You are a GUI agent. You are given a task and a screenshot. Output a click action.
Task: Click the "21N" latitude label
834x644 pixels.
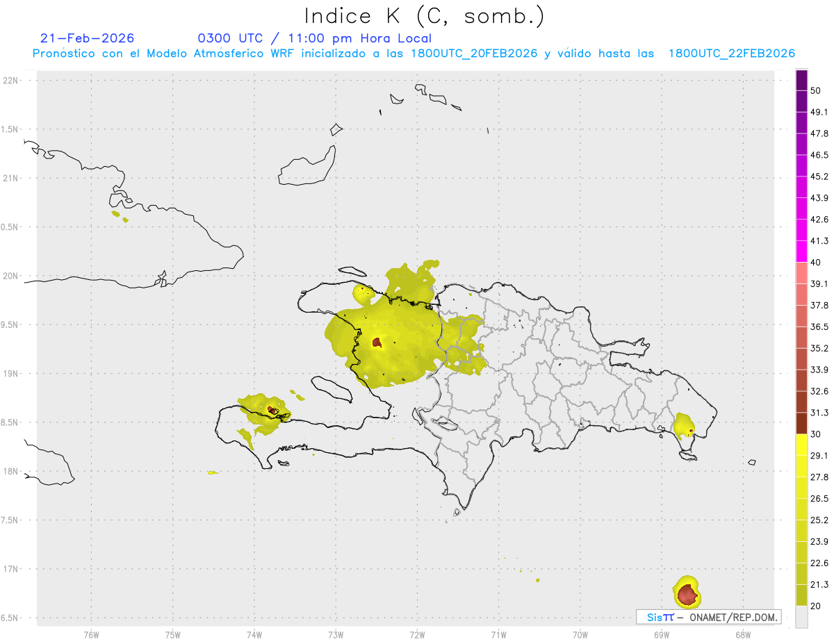click(x=10, y=178)
